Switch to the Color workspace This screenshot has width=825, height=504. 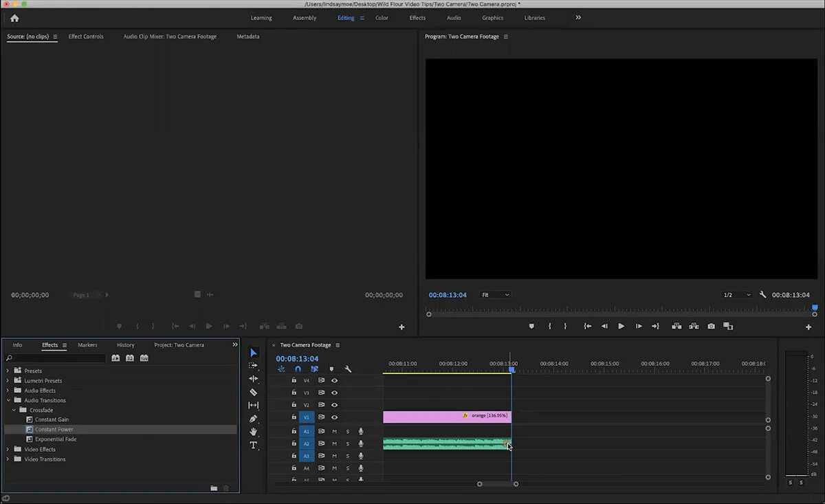382,18
